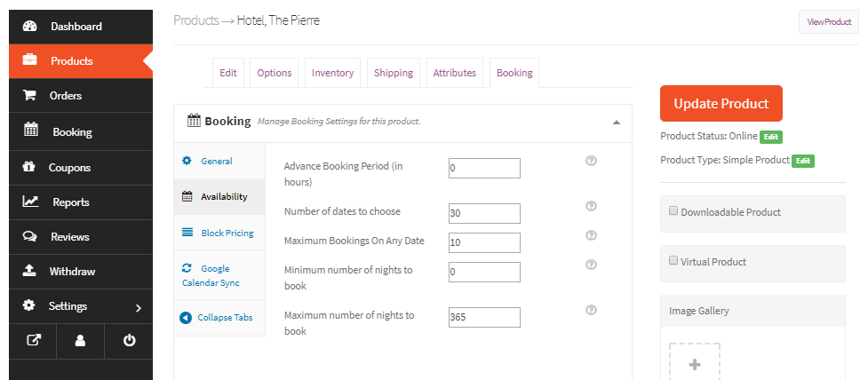This screenshot has height=380, width=868.
Task: Click help icon next to Number of dates
Action: tap(591, 206)
